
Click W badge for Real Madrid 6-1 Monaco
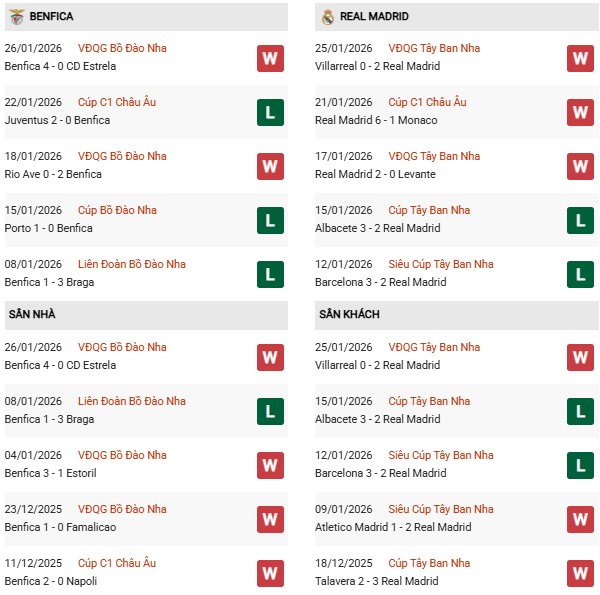coord(580,112)
